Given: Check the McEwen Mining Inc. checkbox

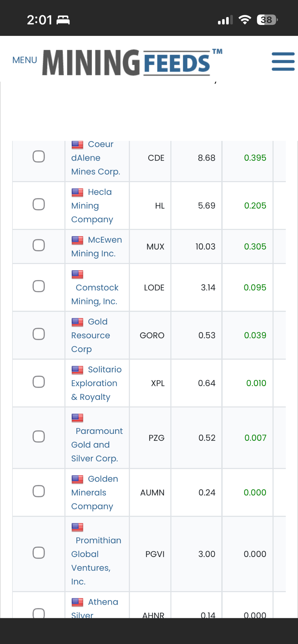Looking at the screenshot, I should [x=39, y=245].
